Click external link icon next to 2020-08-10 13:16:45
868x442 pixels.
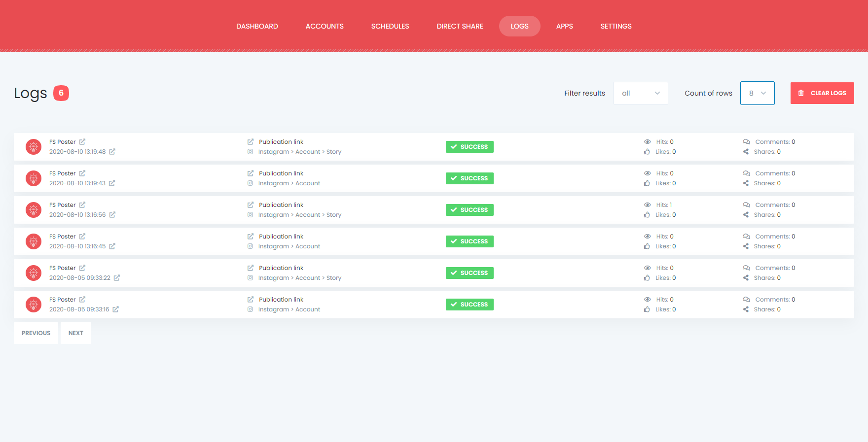pyautogui.click(x=112, y=246)
